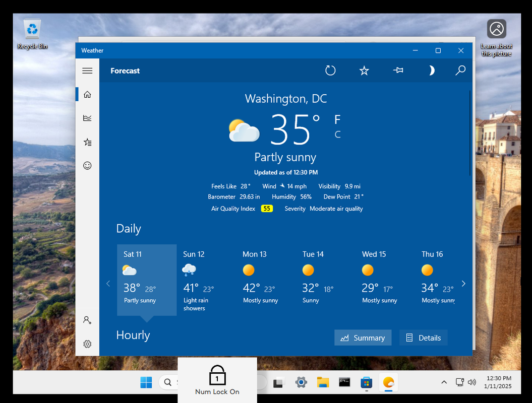Select the Sat 11 daily forecast

(x=147, y=280)
